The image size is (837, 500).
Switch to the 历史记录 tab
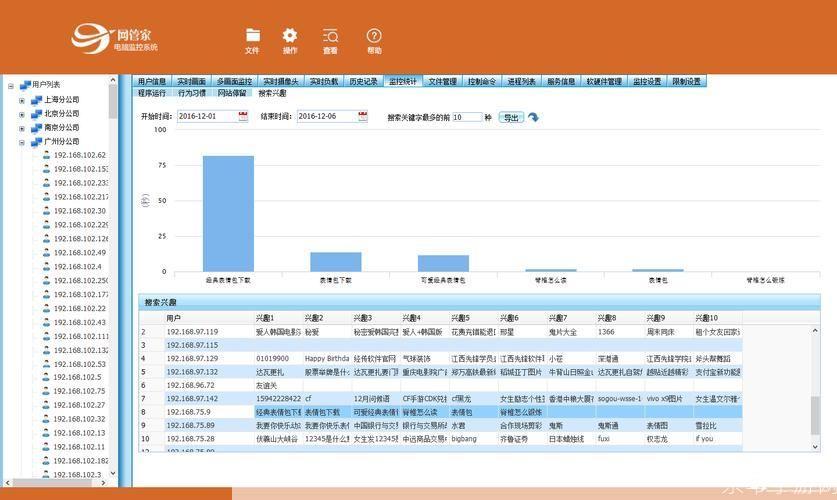pos(364,81)
